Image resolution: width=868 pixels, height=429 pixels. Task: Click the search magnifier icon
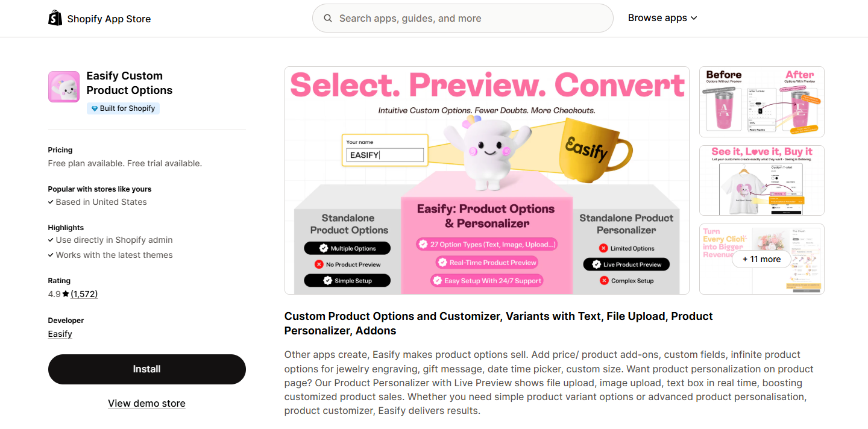[x=328, y=18]
